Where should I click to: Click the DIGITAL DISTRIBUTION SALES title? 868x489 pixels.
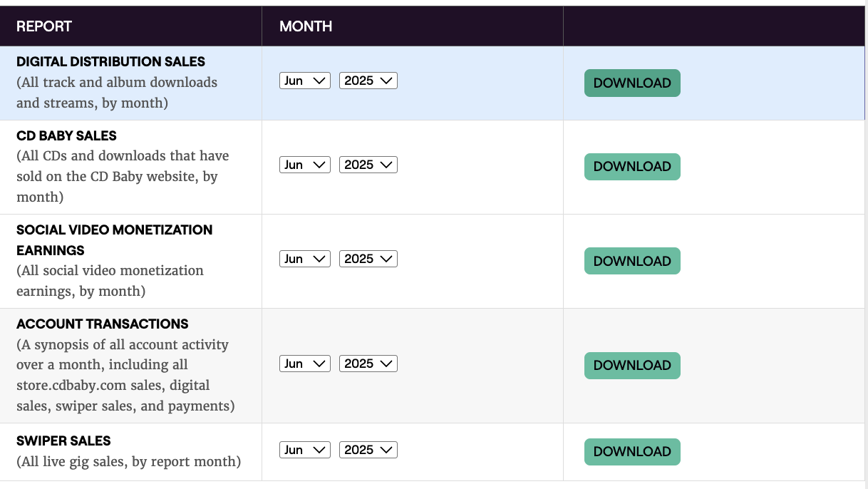tap(110, 61)
